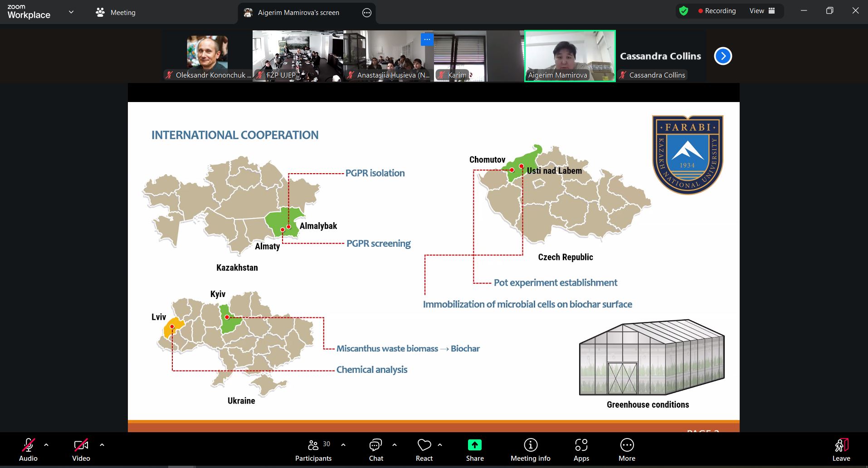Viewport: 868px width, 468px height.
Task: Select the Meeting tab
Action: tap(116, 13)
